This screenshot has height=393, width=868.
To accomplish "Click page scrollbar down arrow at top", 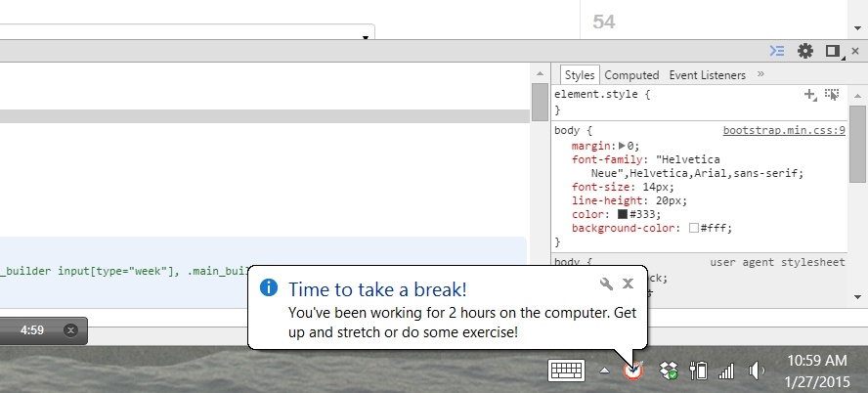I will tap(857, 28).
